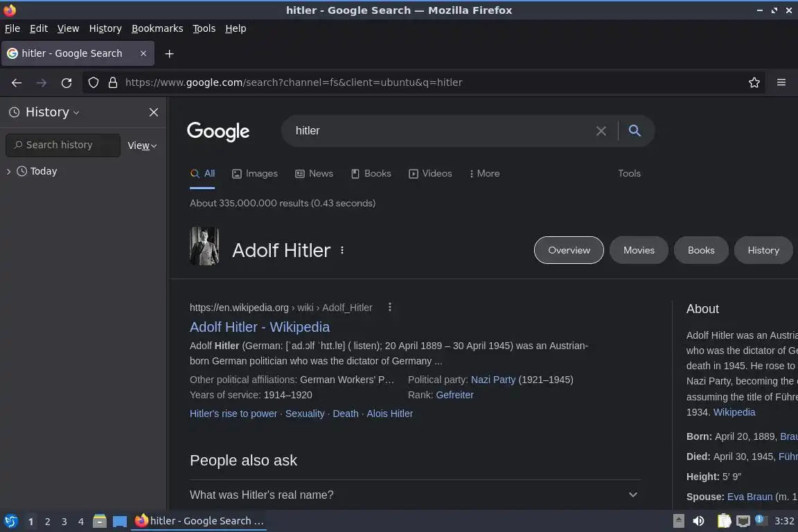The height and width of the screenshot is (532, 798).
Task: Open the Gefreiter rank link
Action: coord(454,395)
